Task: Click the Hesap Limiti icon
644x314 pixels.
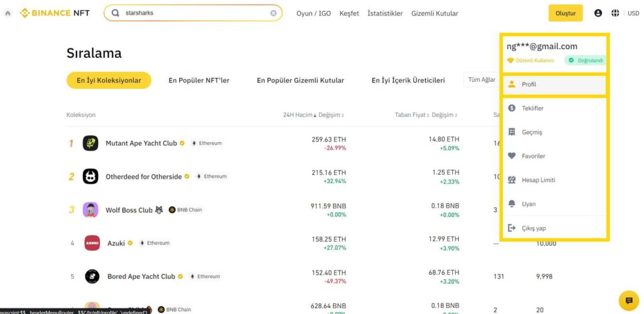Action: (x=511, y=180)
